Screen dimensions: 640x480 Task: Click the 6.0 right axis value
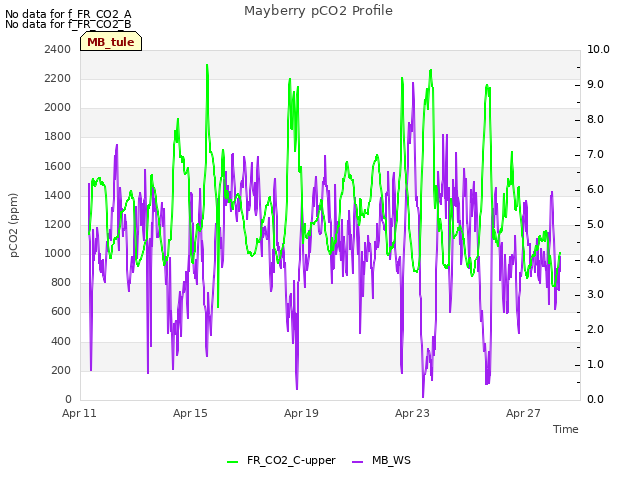[x=595, y=190]
